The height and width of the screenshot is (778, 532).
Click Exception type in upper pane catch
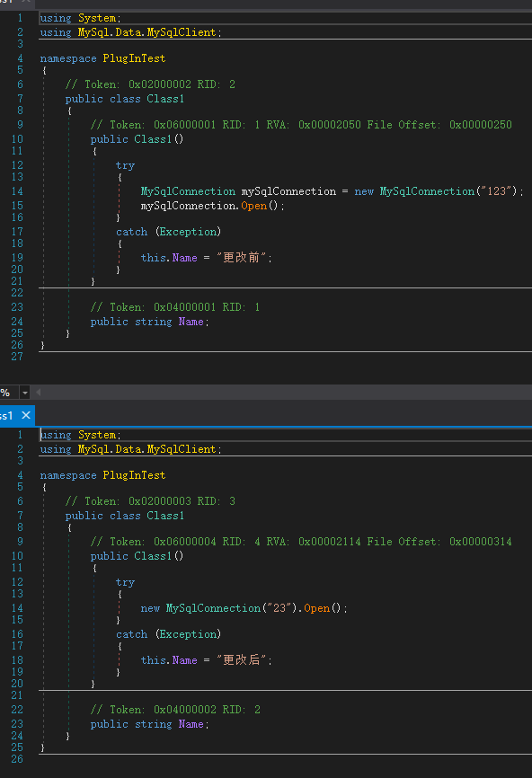tap(188, 232)
